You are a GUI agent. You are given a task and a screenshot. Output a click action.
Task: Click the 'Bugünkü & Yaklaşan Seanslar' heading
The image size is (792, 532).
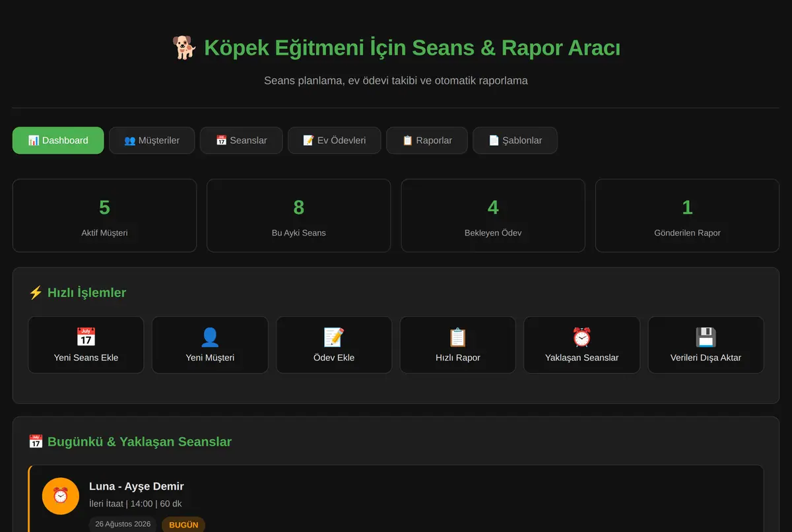(139, 442)
